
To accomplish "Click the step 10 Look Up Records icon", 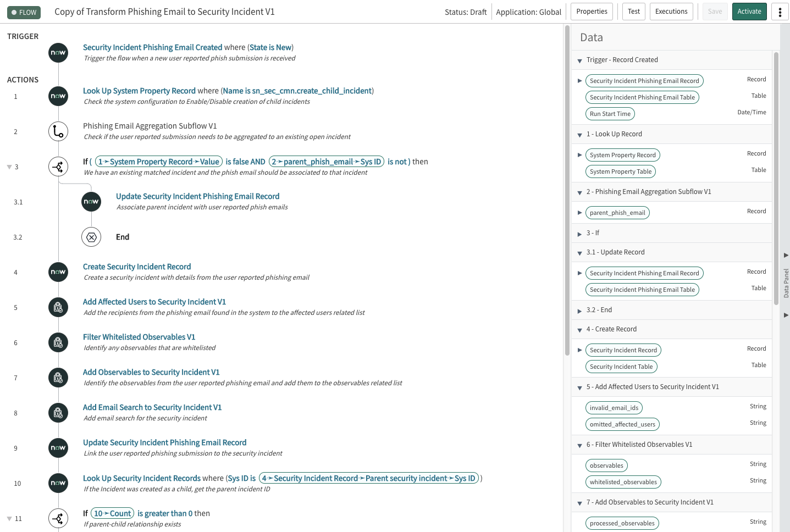I will (58, 483).
